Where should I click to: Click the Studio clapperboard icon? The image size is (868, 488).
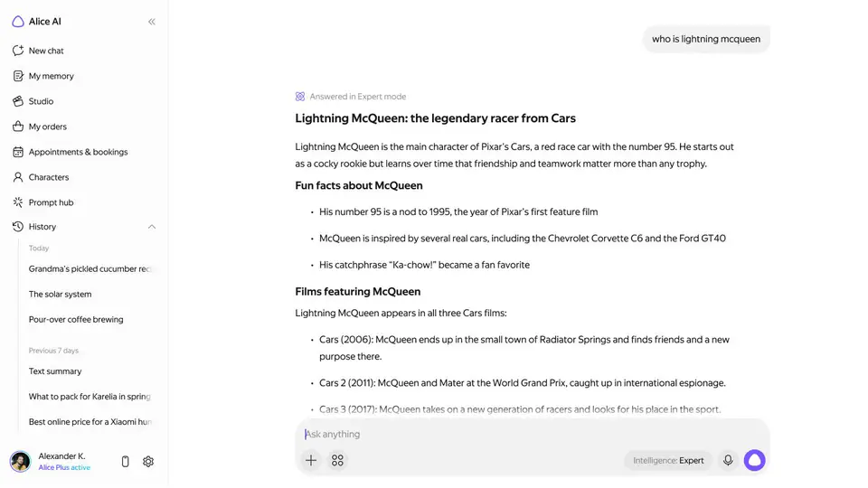pos(18,101)
